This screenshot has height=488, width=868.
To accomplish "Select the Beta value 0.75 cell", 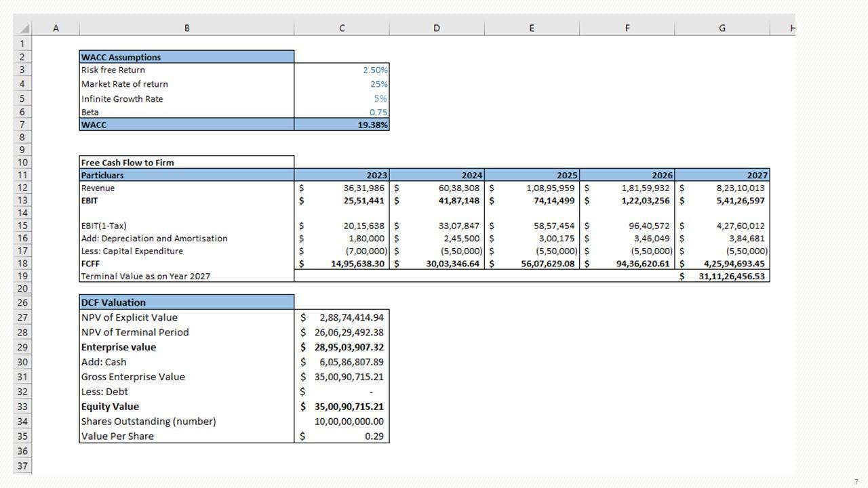I will click(x=342, y=113).
